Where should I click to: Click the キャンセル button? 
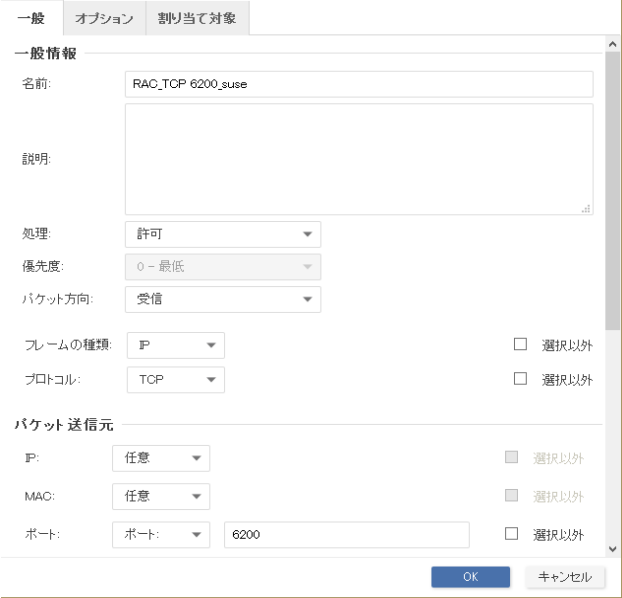pos(565,577)
